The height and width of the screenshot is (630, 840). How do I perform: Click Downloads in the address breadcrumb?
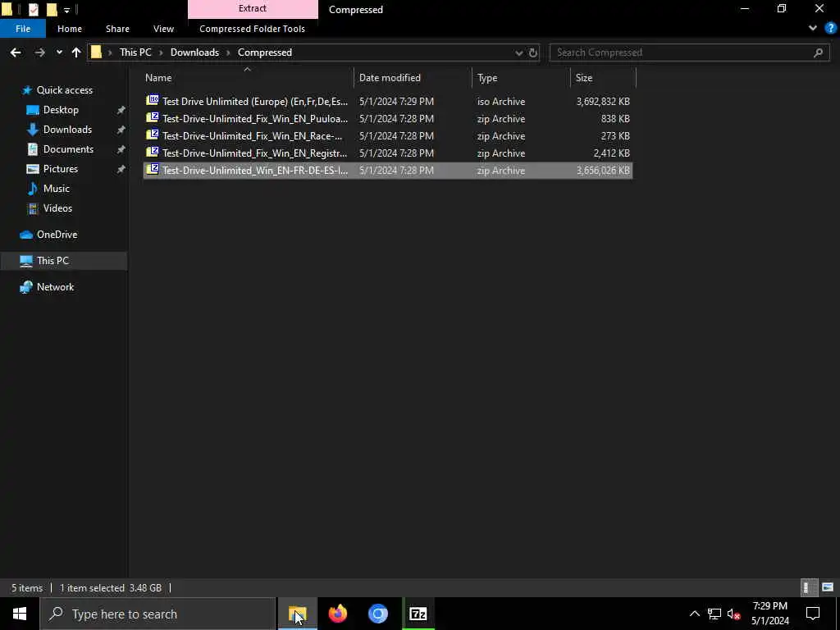[194, 52]
